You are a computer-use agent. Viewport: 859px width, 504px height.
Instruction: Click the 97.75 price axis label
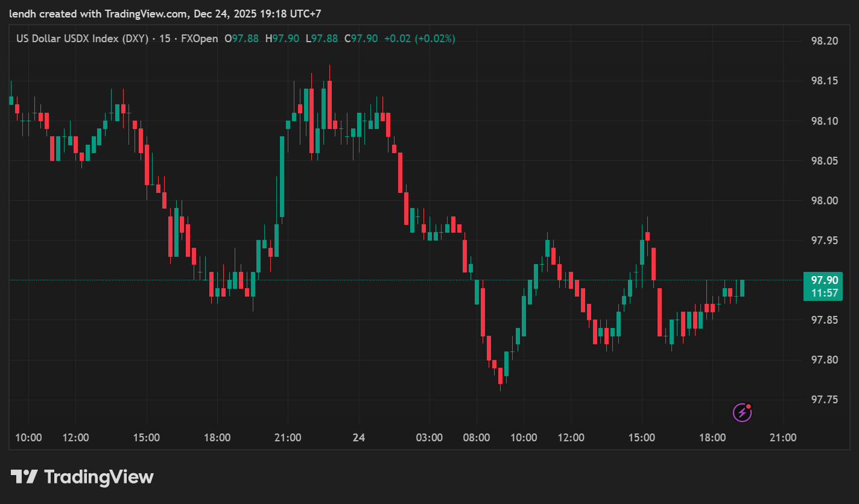tap(824, 400)
